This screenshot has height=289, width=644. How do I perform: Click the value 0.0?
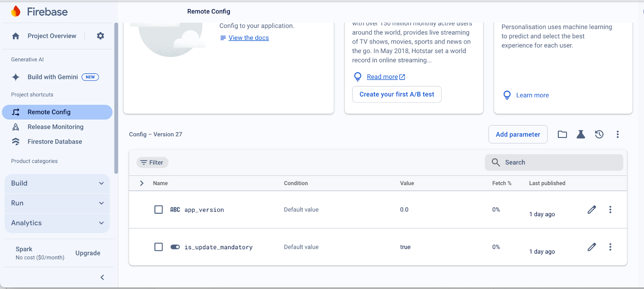(x=404, y=210)
